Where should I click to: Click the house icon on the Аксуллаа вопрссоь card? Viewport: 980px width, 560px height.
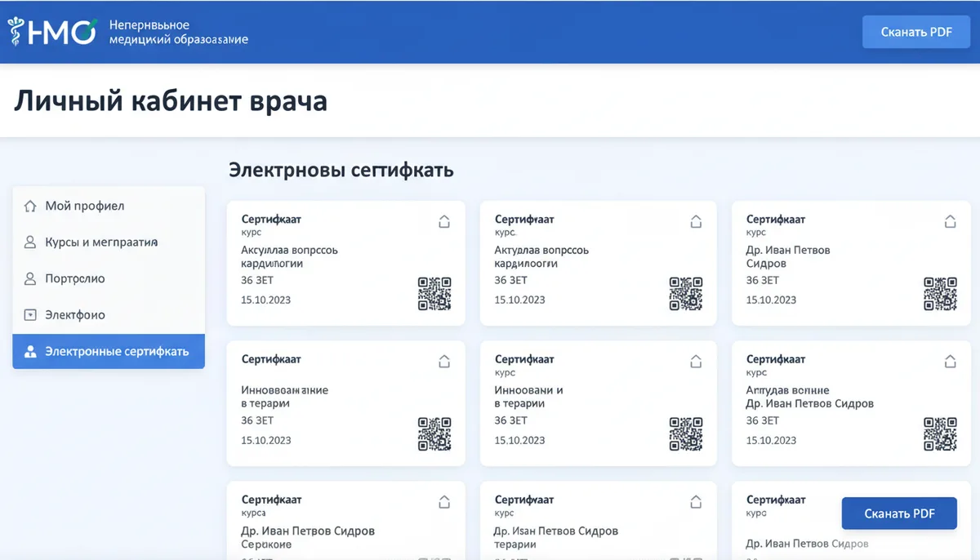(x=444, y=220)
